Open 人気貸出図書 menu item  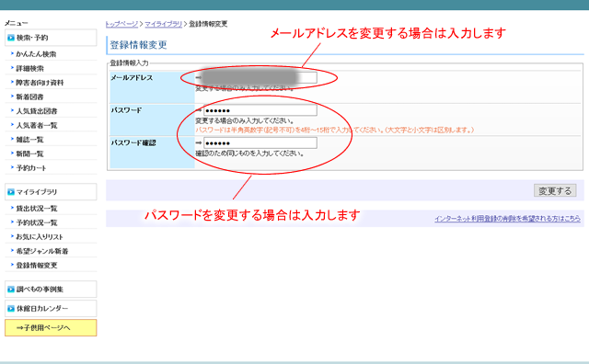pos(37,111)
